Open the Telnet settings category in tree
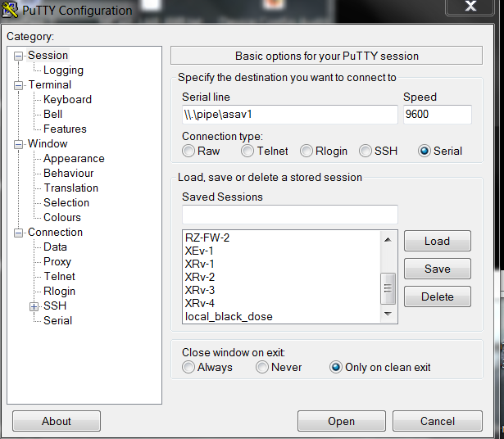 pyautogui.click(x=59, y=276)
